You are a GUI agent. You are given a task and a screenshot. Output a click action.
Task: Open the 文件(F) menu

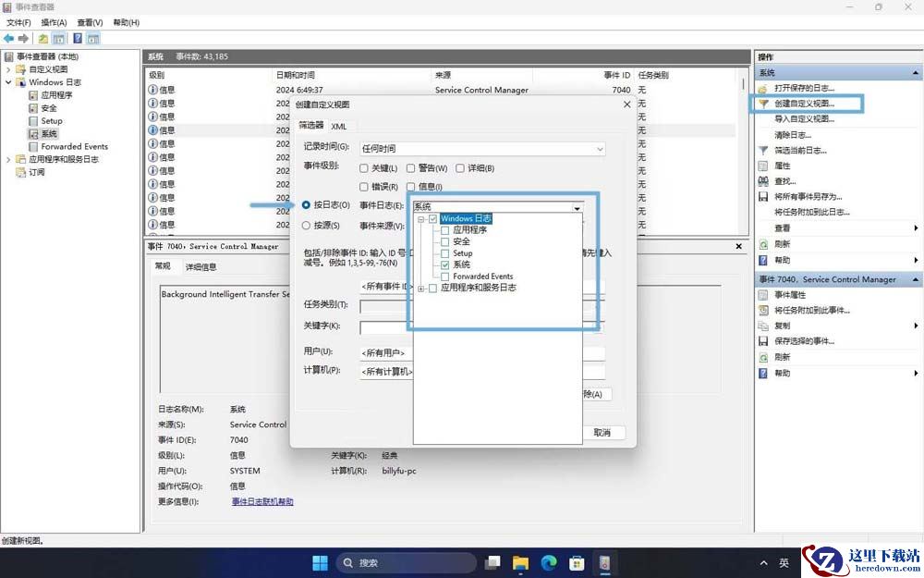pos(18,22)
